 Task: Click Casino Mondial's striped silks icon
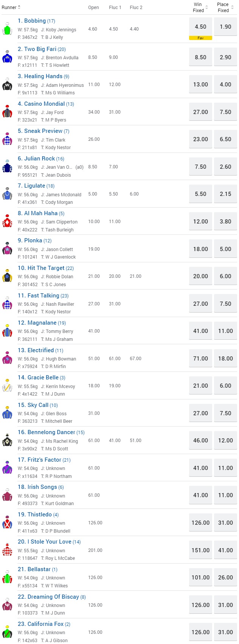(7, 112)
